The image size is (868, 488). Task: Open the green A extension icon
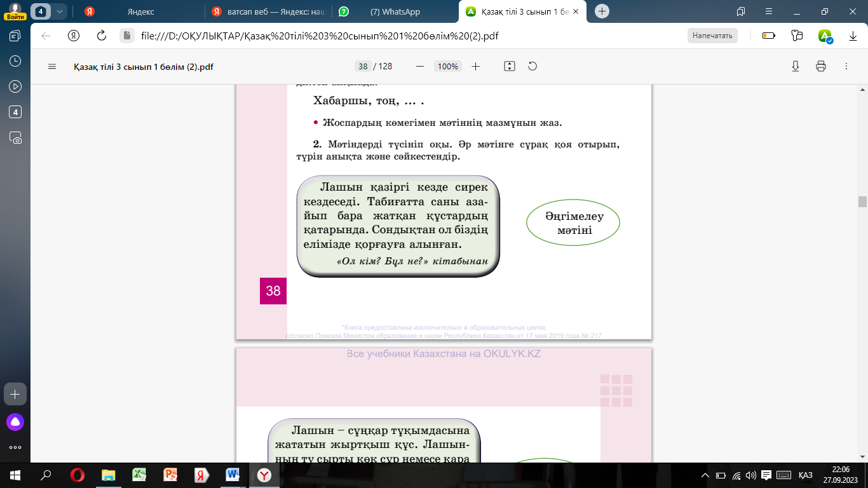[825, 36]
